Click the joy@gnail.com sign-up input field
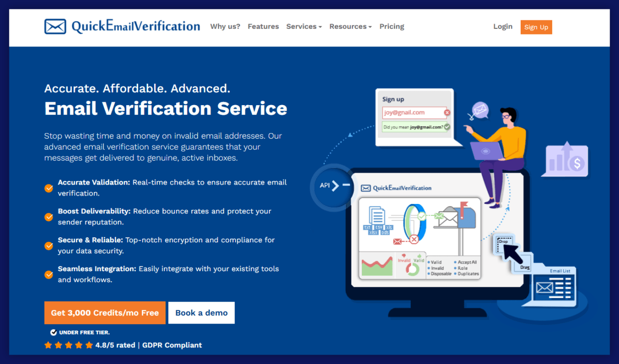The width and height of the screenshot is (619, 364). pos(414,113)
